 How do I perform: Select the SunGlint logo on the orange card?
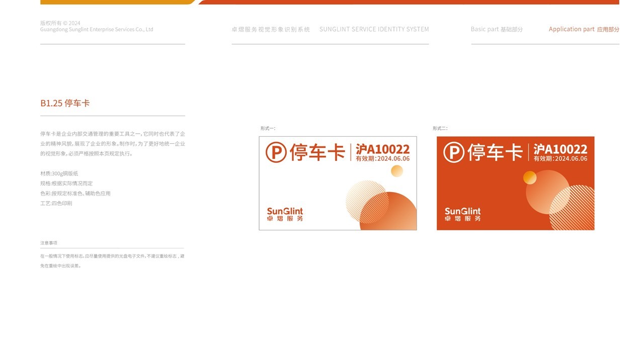[463, 213]
